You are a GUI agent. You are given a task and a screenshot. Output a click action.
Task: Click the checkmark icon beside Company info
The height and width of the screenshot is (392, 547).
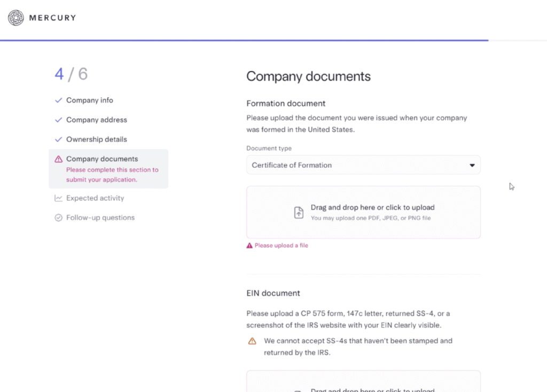(x=59, y=100)
